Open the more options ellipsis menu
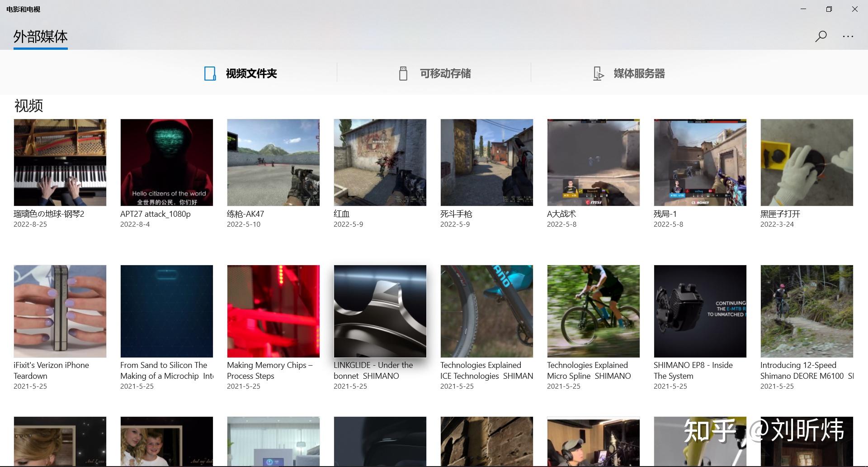This screenshot has height=467, width=868. click(848, 36)
